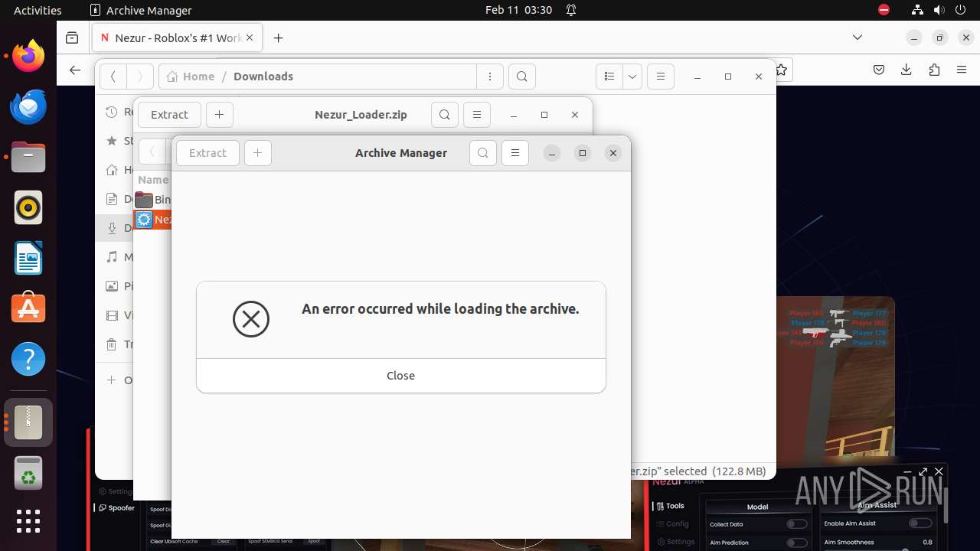This screenshot has width=980, height=551.
Task: Open hamburger menu of front Archive Manager window
Action: (515, 153)
